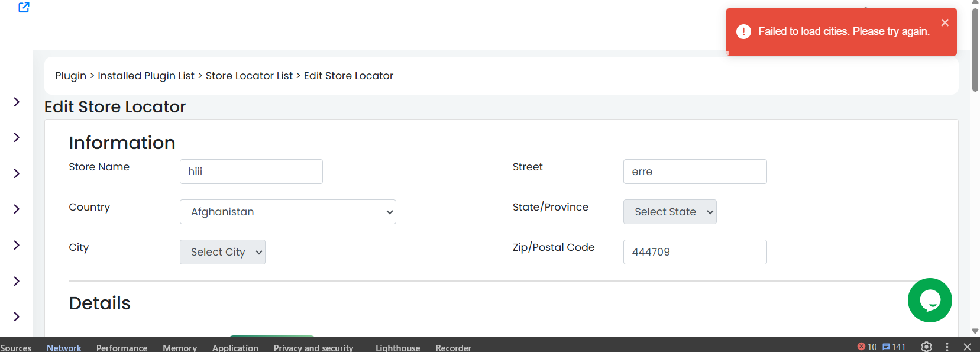The image size is (980, 352).
Task: Click the Edit Store Locator page heading
Action: [x=115, y=106]
